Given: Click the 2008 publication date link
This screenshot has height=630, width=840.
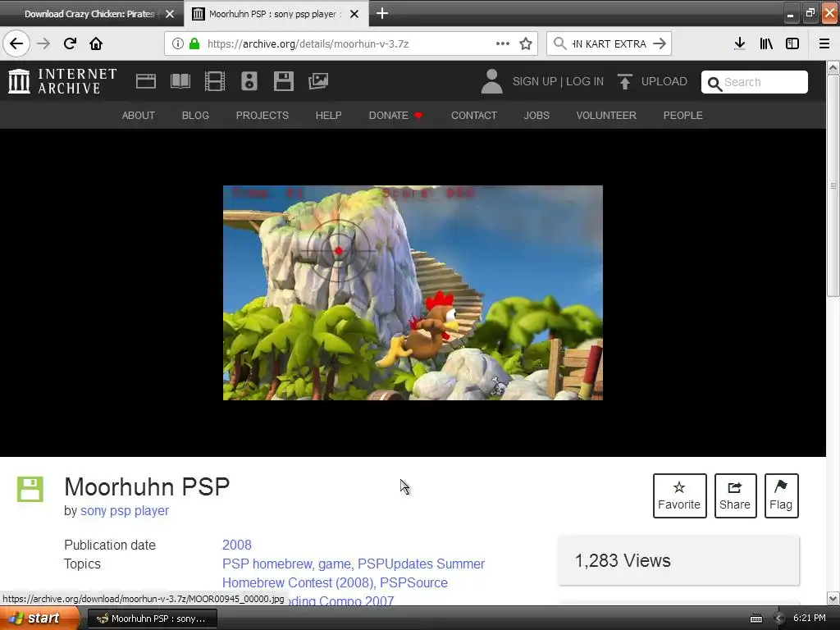Looking at the screenshot, I should (237, 545).
